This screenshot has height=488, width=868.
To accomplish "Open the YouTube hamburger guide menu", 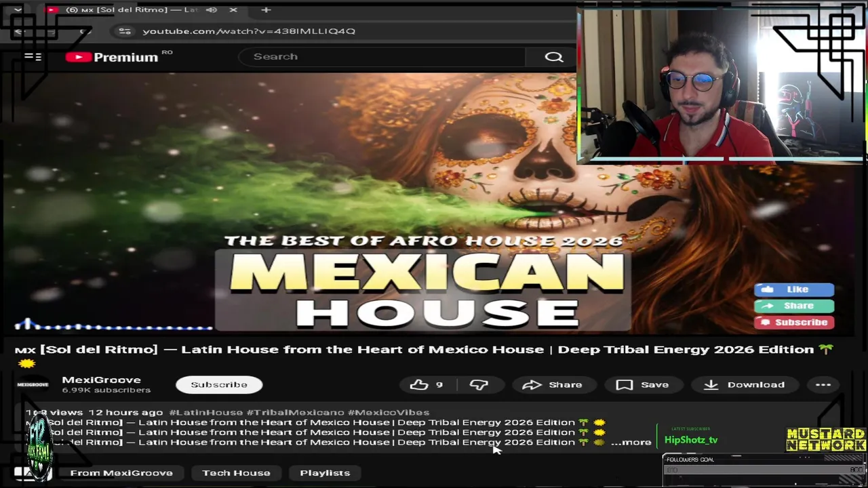I will 33,57.
